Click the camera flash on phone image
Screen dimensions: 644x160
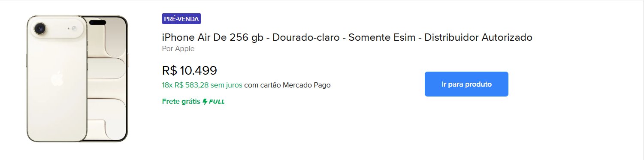pyautogui.click(x=74, y=29)
